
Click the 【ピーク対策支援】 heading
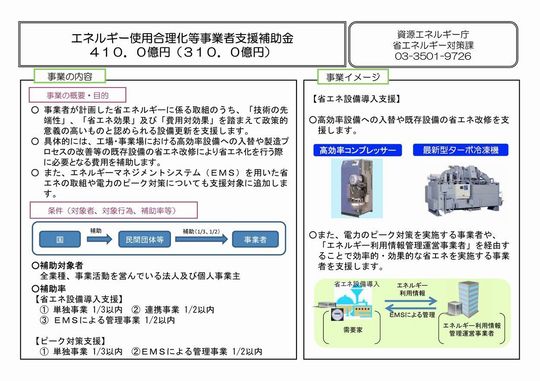point(70,341)
